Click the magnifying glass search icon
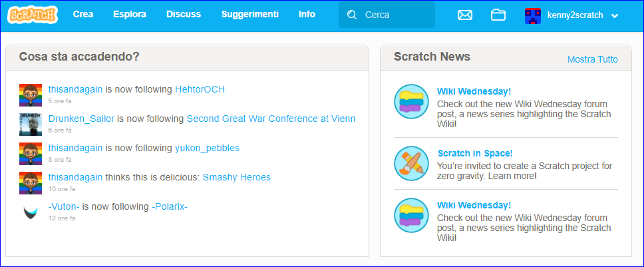The image size is (644, 267). 352,15
